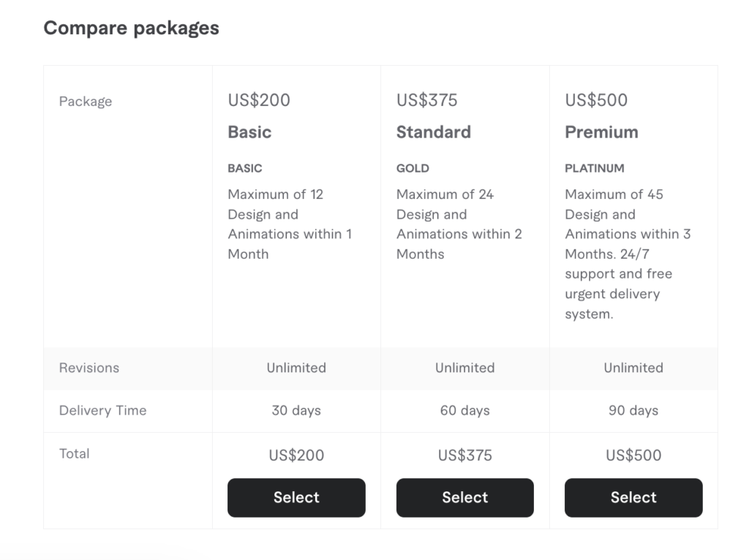Select the Premium US$500 package
749x560 pixels.
click(633, 497)
